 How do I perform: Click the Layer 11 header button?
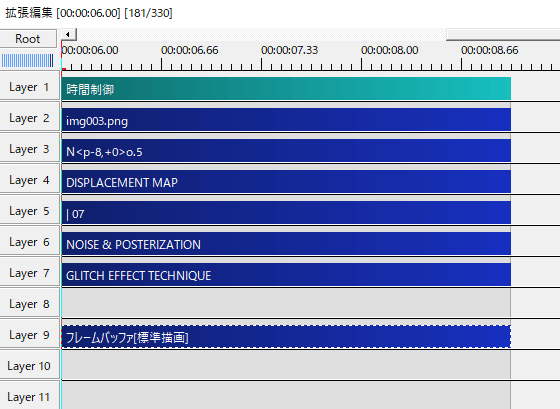29,396
